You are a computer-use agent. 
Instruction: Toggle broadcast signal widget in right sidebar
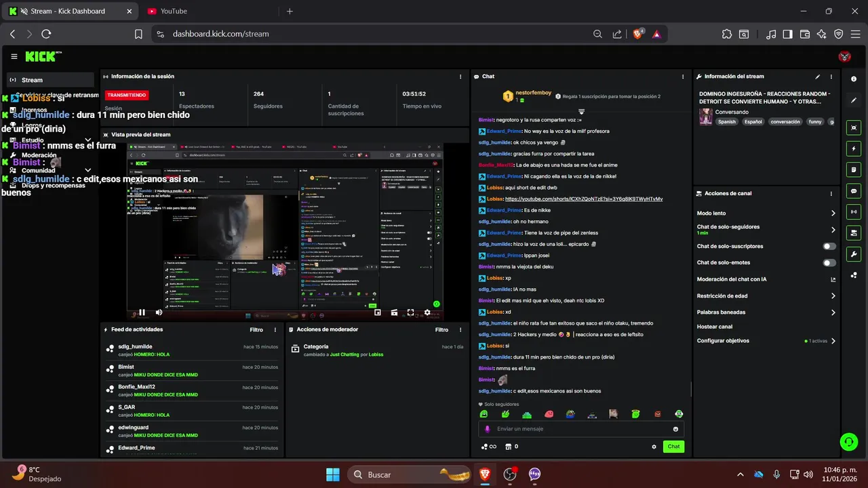854,211
